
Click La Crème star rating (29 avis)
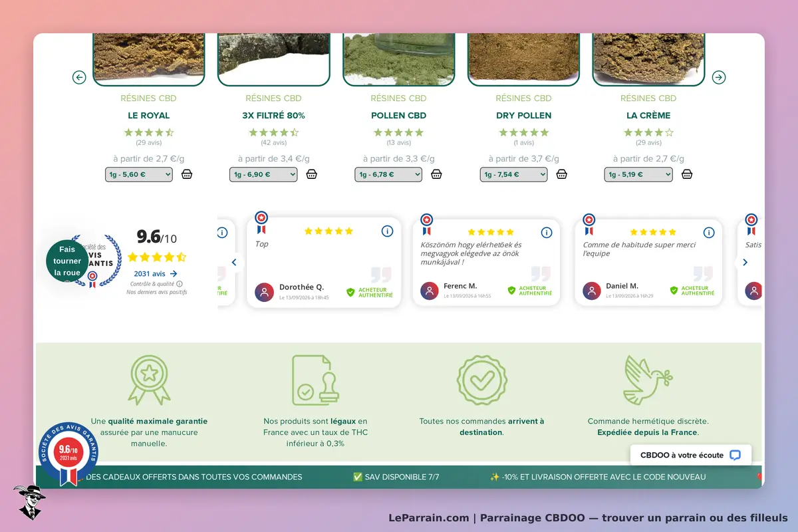point(648,132)
